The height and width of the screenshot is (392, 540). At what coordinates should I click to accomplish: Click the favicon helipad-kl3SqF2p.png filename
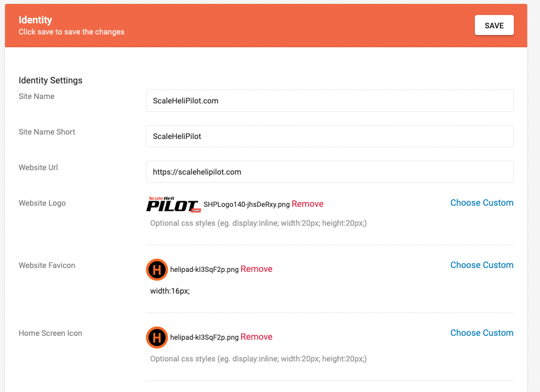pyautogui.click(x=204, y=270)
